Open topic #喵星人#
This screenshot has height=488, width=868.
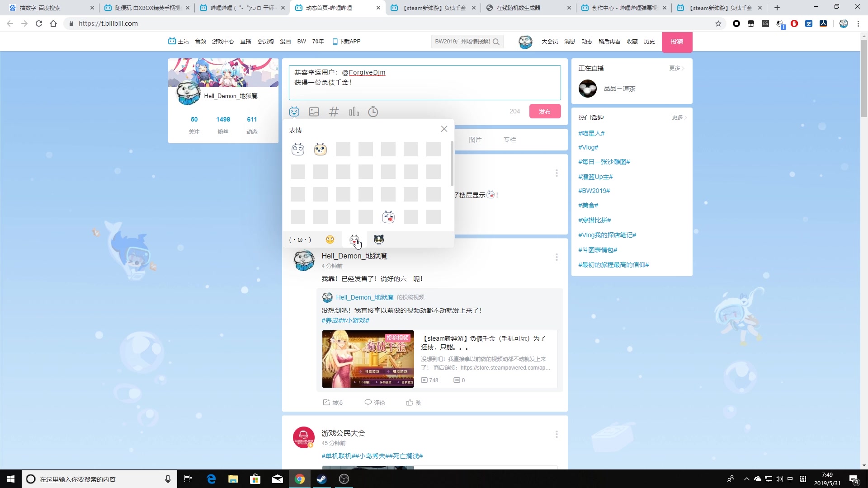[x=591, y=133]
